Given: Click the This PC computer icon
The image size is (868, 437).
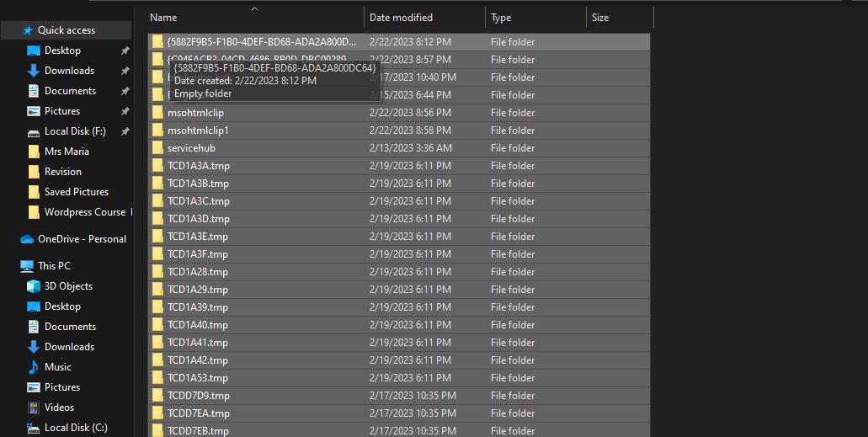Looking at the screenshot, I should [27, 266].
